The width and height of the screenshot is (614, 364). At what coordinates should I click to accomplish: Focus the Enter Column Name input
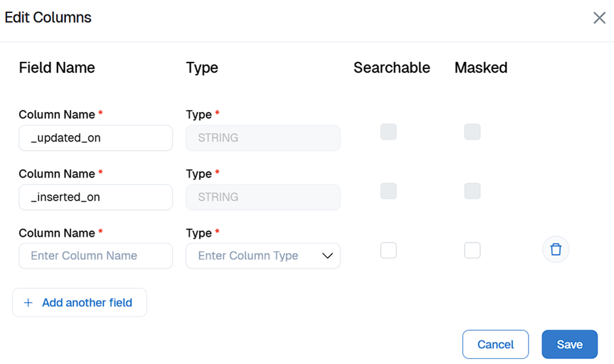click(x=95, y=256)
